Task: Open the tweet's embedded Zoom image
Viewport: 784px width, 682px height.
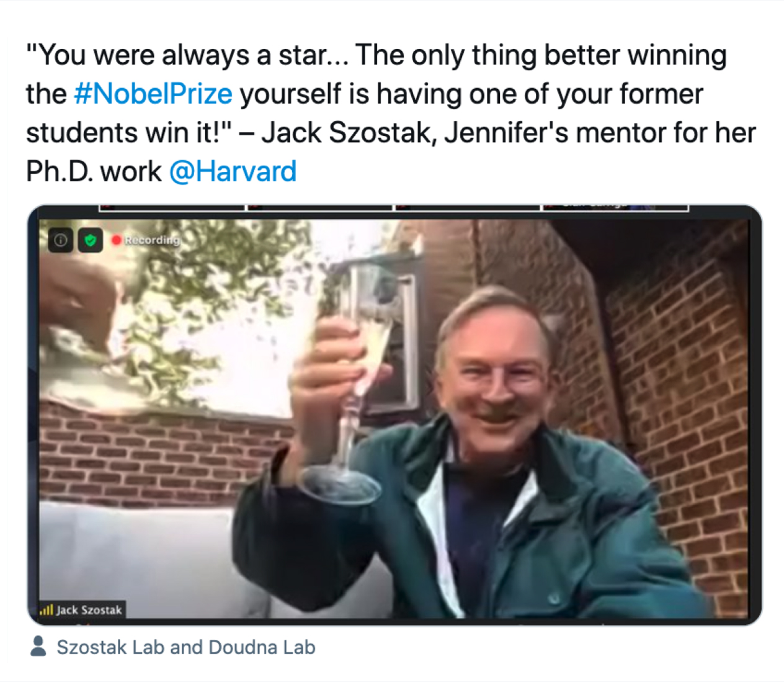Action: [x=394, y=415]
